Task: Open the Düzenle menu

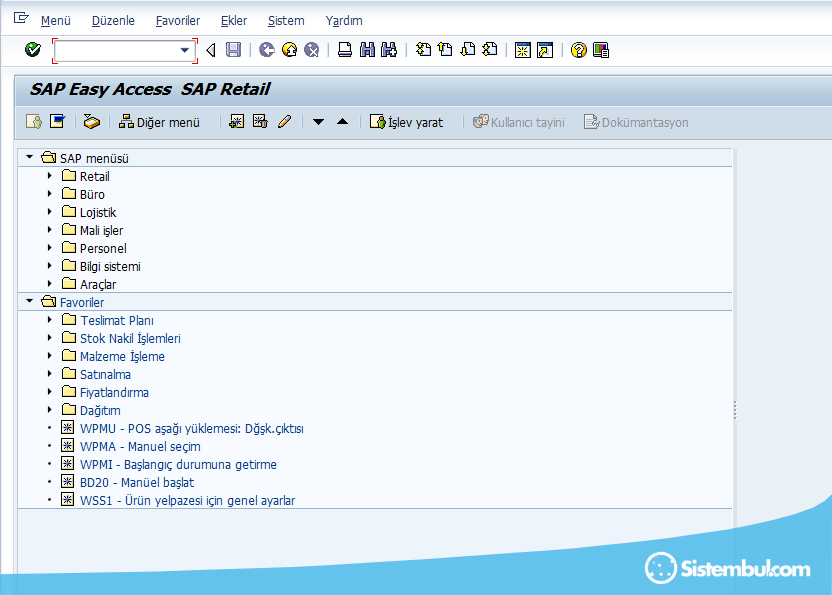Action: [x=113, y=21]
